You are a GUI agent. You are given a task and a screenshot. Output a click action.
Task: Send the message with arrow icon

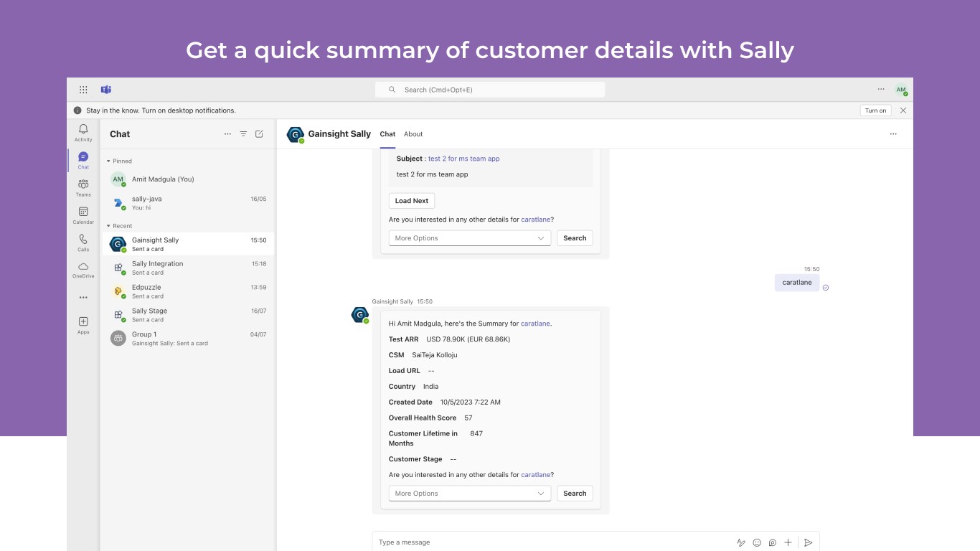click(x=808, y=542)
